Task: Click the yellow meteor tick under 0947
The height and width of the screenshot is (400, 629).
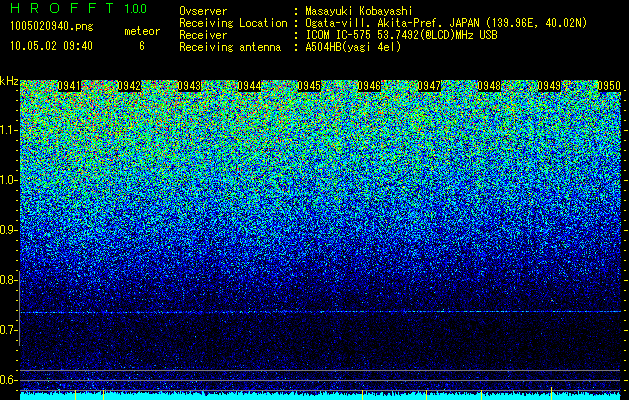Action: [426, 393]
